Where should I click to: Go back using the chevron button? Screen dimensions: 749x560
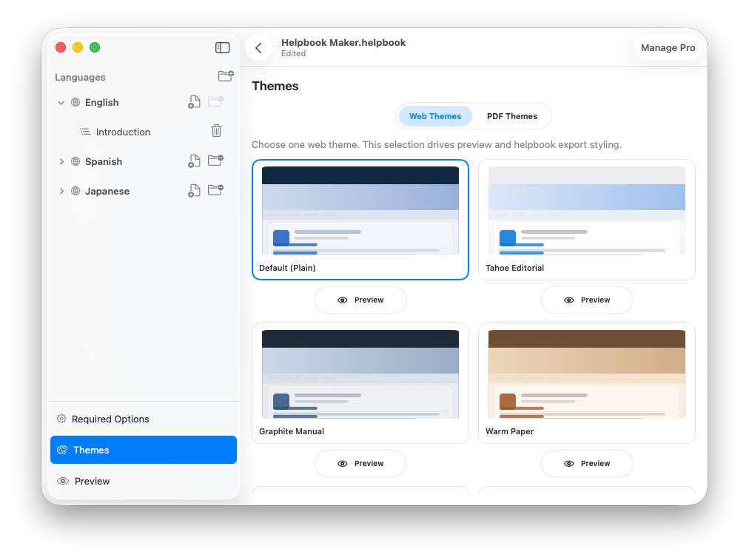(258, 48)
